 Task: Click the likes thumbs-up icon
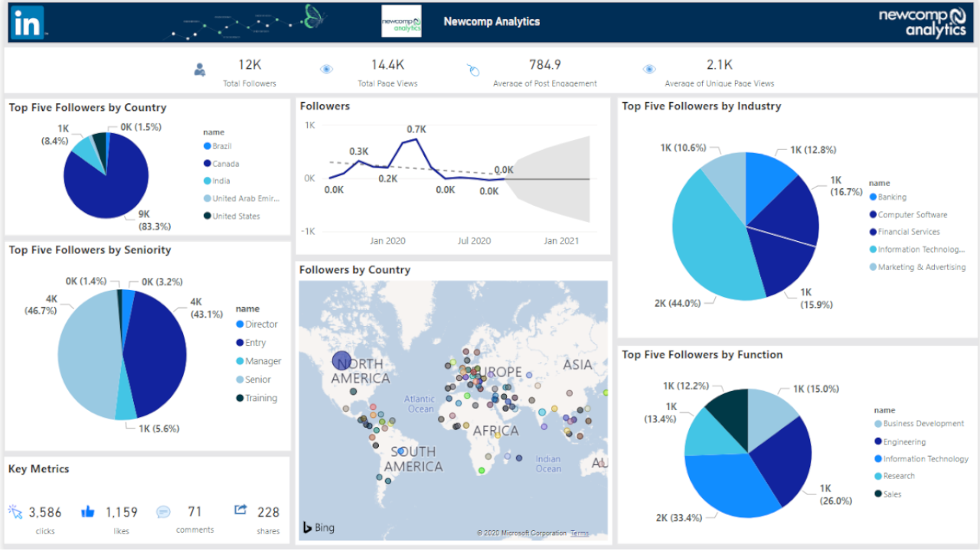point(88,511)
